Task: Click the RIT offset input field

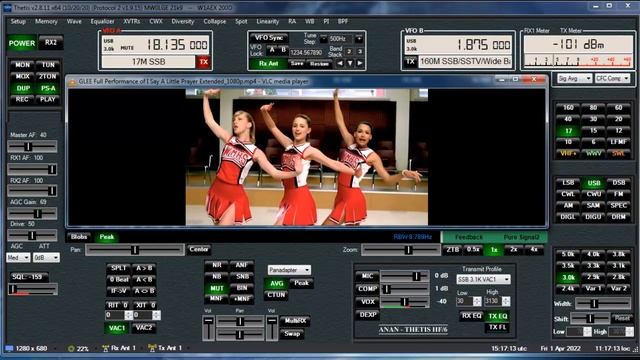Action: coord(115,315)
